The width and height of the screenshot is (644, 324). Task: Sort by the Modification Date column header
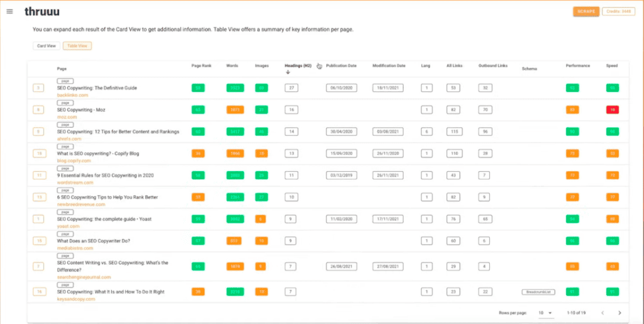(x=389, y=65)
